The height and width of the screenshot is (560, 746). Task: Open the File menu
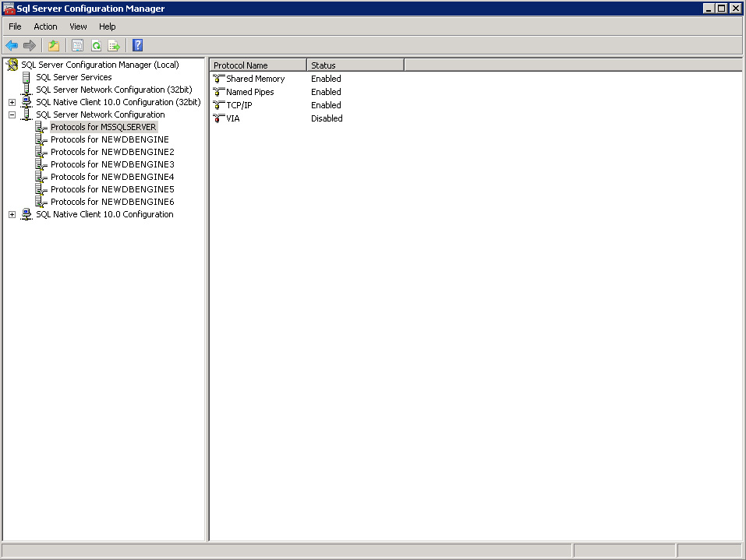(x=15, y=26)
